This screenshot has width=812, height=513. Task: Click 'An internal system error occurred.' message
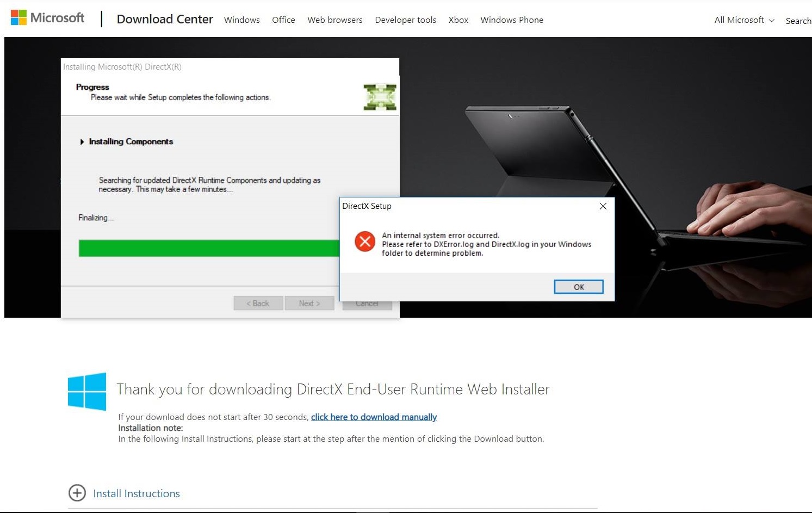click(441, 236)
